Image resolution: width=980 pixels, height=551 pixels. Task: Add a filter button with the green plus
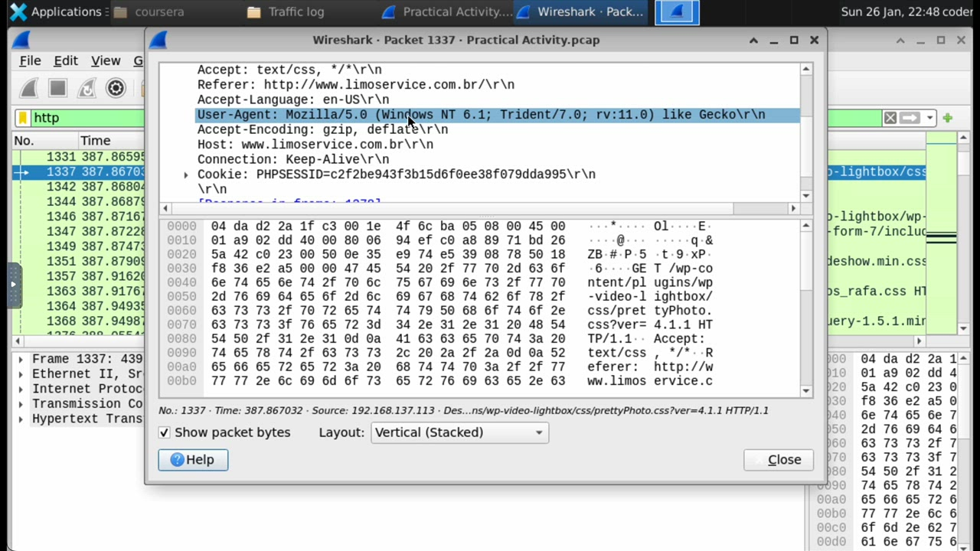point(948,118)
